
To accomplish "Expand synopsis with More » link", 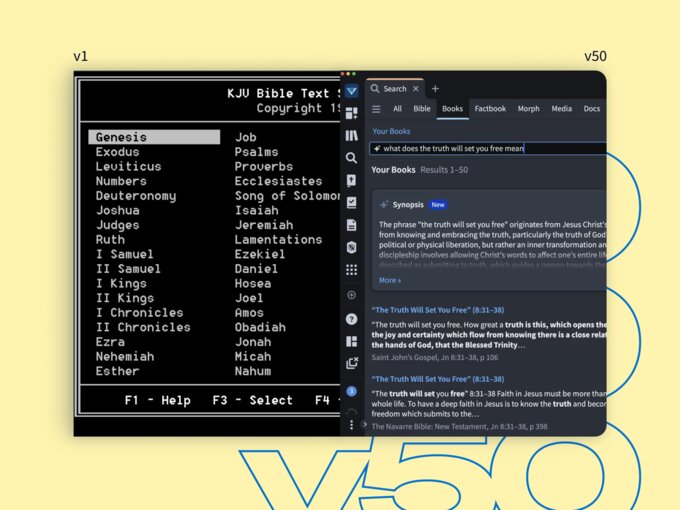I will [389, 280].
